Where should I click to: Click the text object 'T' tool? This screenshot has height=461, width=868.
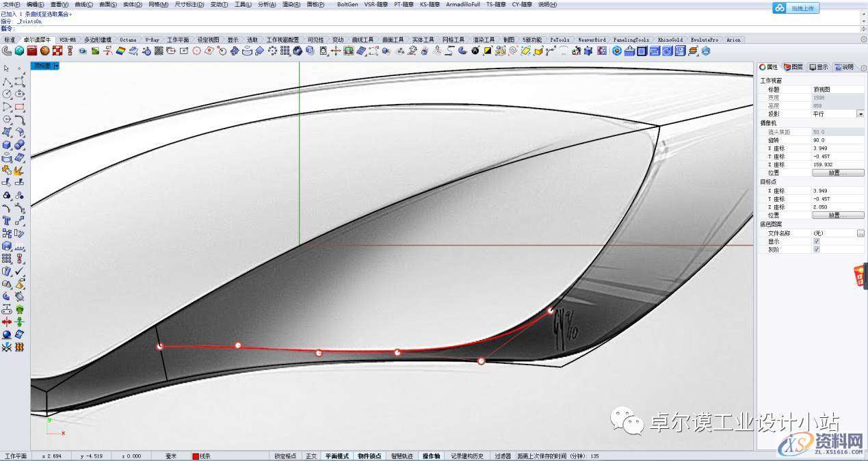tap(6, 221)
